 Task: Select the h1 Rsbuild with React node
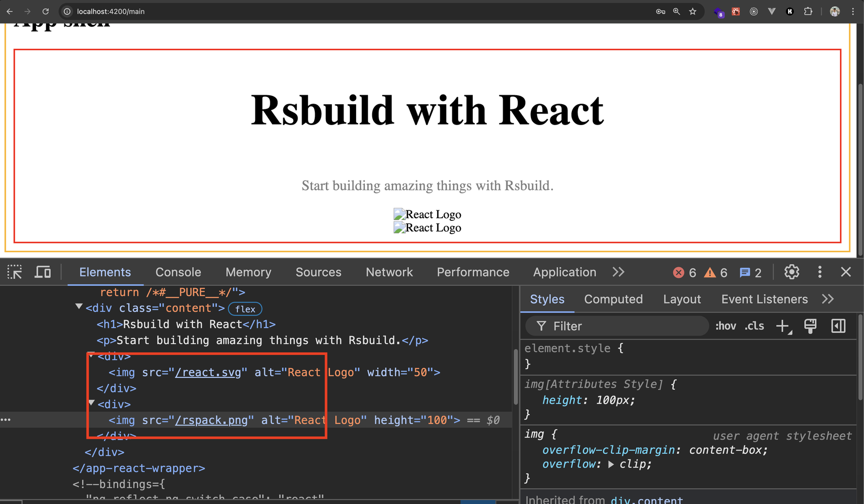[x=186, y=324]
